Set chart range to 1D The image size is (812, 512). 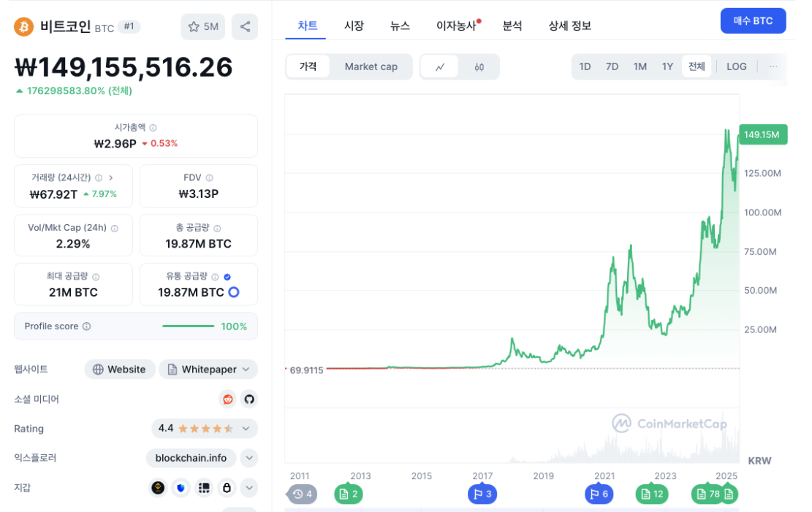[x=585, y=66]
